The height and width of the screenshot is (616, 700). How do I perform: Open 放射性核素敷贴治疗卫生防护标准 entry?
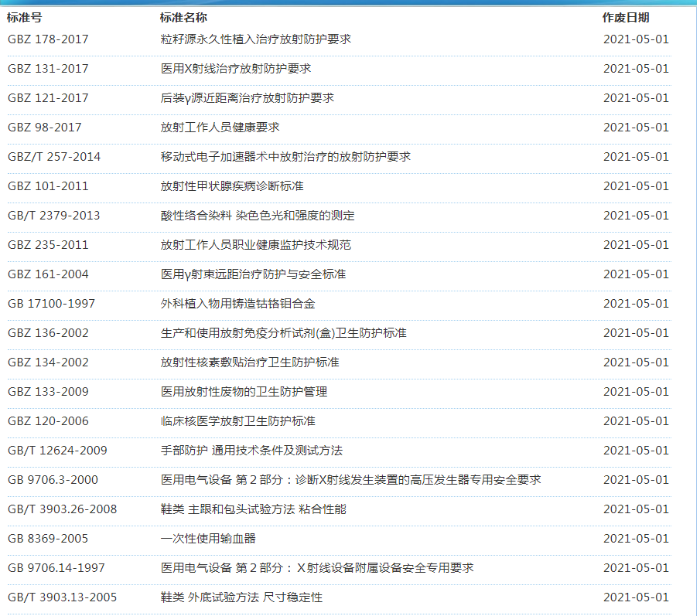249,362
